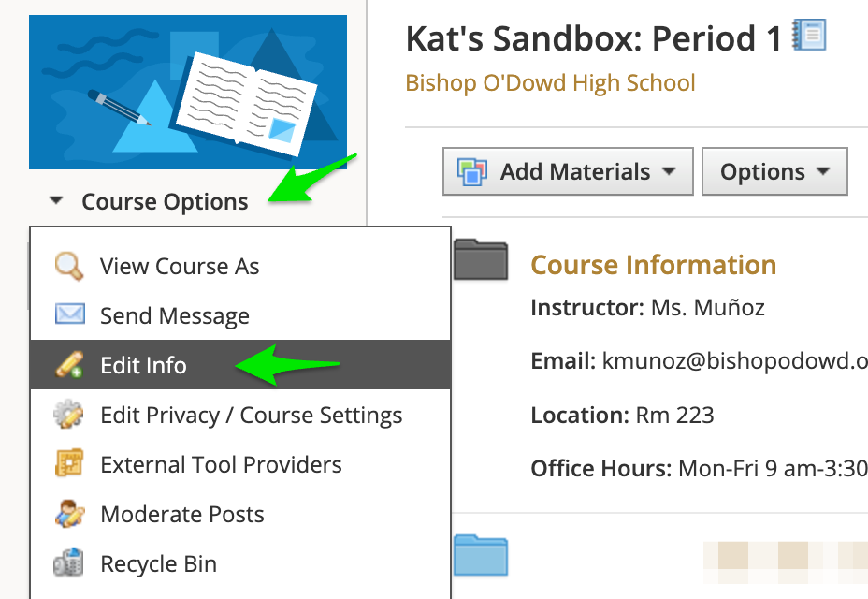Click the course profile picture thumbnail

pyautogui.click(x=188, y=92)
